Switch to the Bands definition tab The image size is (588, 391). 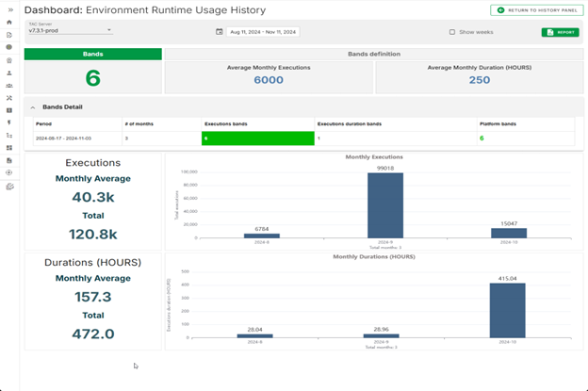point(373,54)
